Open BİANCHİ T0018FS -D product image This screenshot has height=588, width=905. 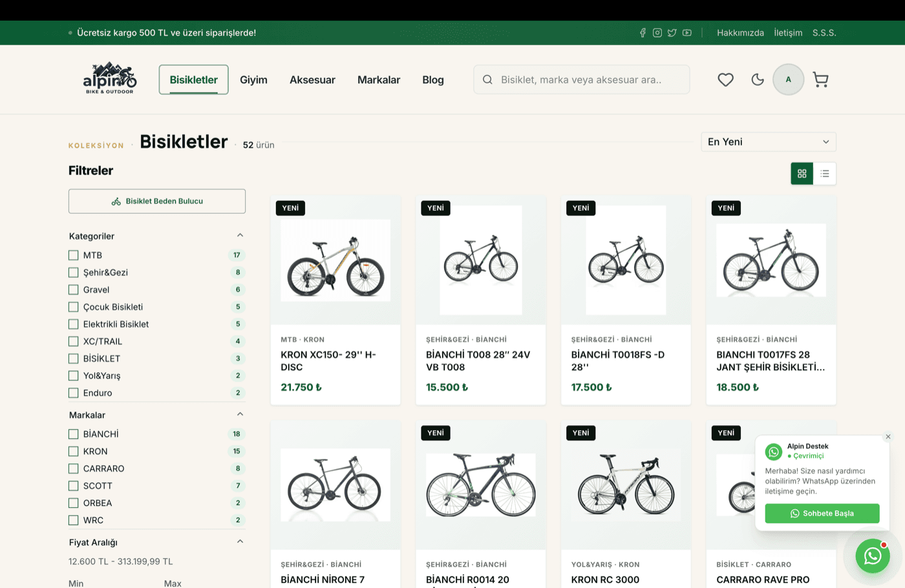(626, 260)
